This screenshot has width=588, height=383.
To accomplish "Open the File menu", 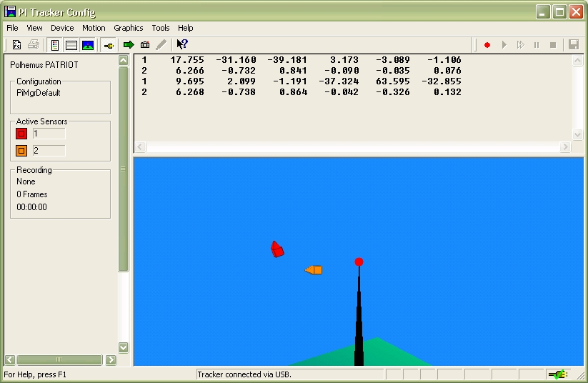I will pyautogui.click(x=12, y=28).
